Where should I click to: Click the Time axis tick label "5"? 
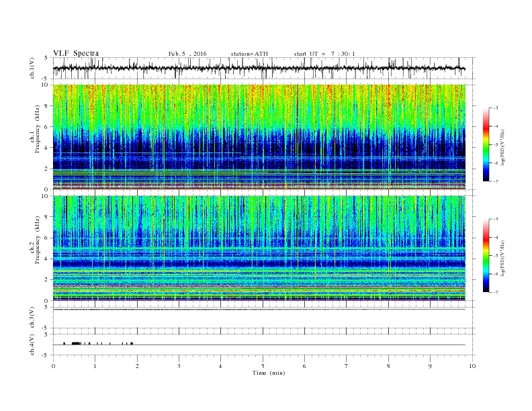tap(263, 366)
